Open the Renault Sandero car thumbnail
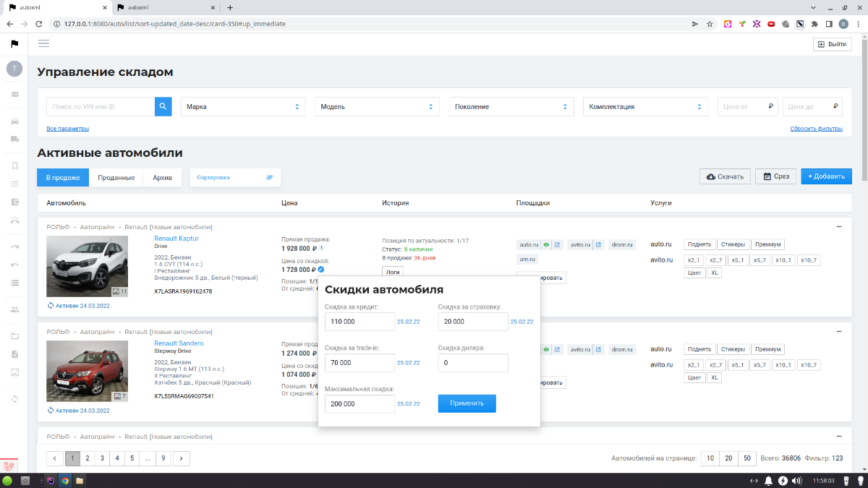 pos(87,371)
